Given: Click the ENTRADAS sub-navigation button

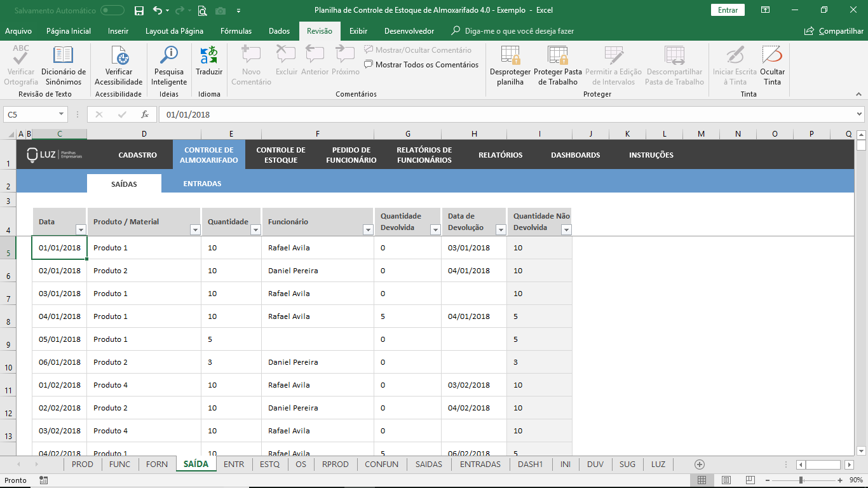Looking at the screenshot, I should click(x=202, y=184).
